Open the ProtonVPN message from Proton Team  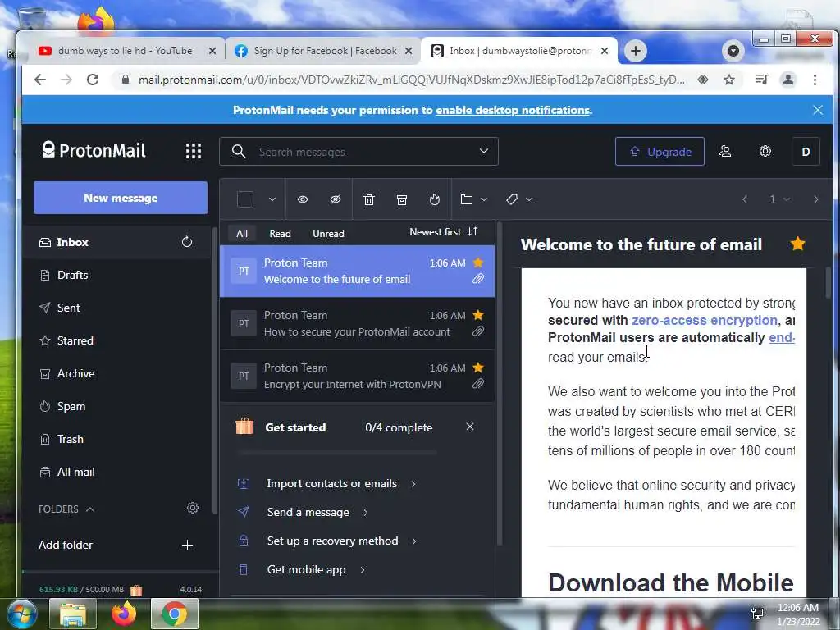357,376
